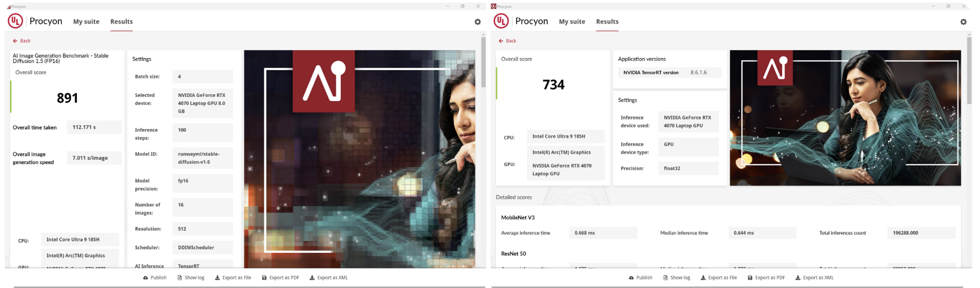This screenshot has width=980, height=288.
Task: Click model ID runwayml/stable-diffusion-v1-5
Action: (x=203, y=158)
